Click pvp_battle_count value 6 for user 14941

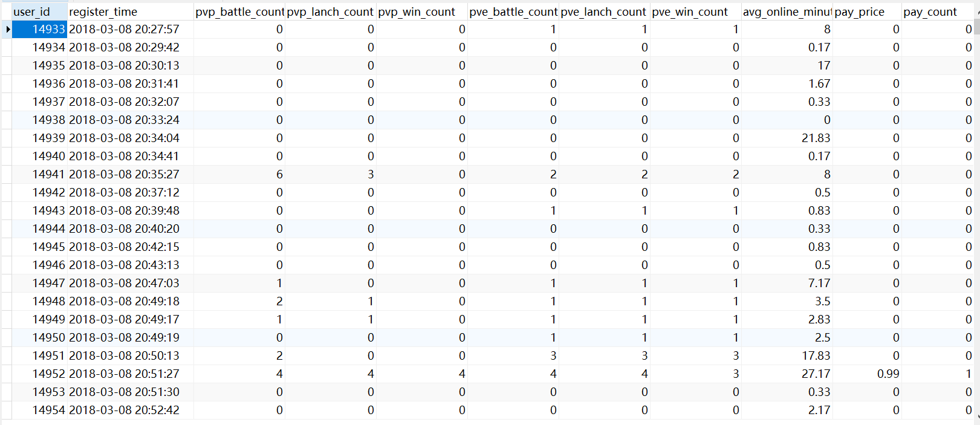click(x=239, y=174)
